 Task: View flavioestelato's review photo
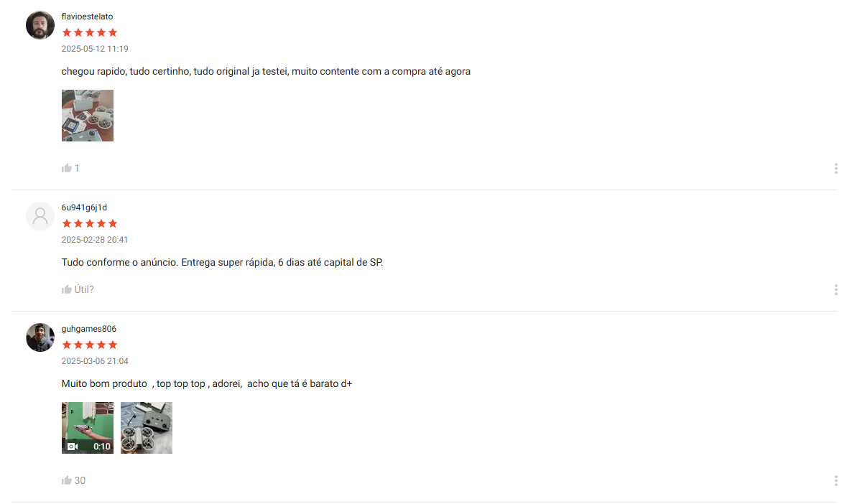[x=88, y=116]
